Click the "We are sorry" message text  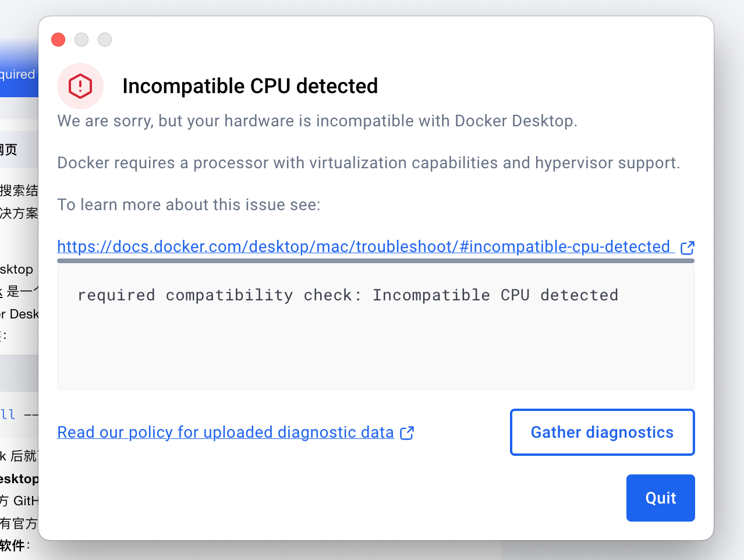point(317,121)
